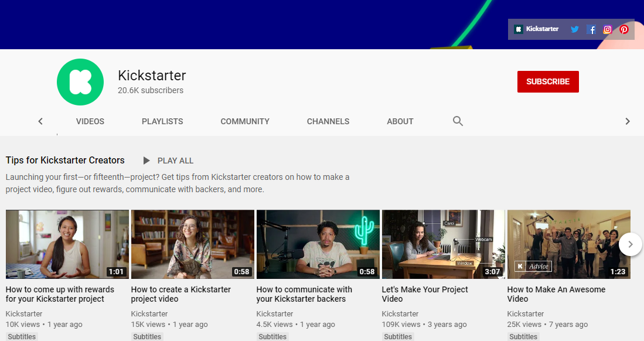Open 'How to communicate with your Kickstarter backers' title
The height and width of the screenshot is (341, 644).
(304, 294)
